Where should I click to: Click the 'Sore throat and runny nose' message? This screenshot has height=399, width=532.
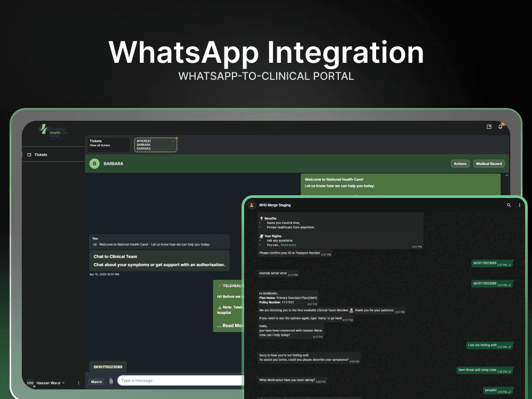pyautogui.click(x=485, y=370)
